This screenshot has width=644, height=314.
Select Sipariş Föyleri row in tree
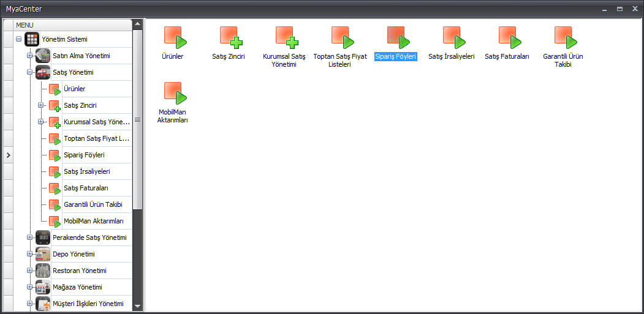(x=97, y=155)
